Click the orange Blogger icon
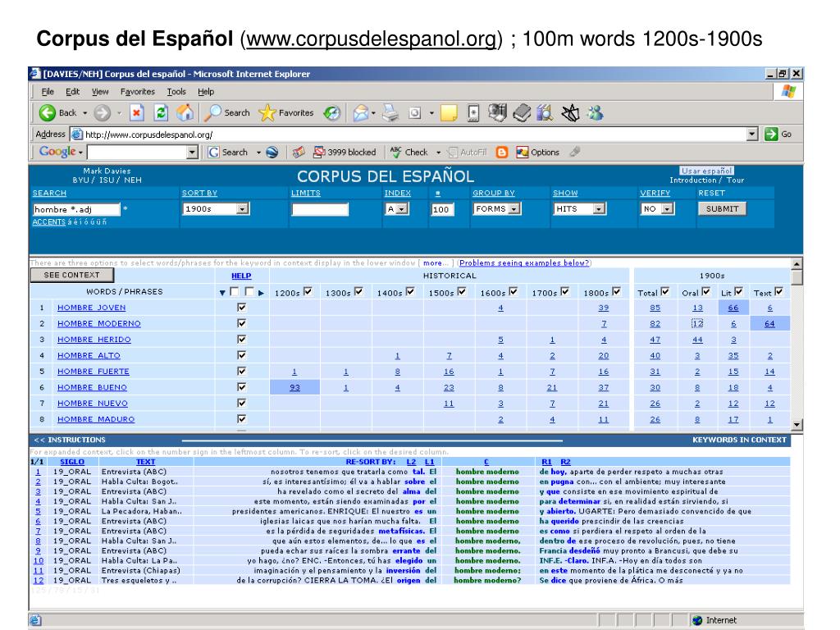Viewport: 840px width, 630px height. tap(502, 152)
